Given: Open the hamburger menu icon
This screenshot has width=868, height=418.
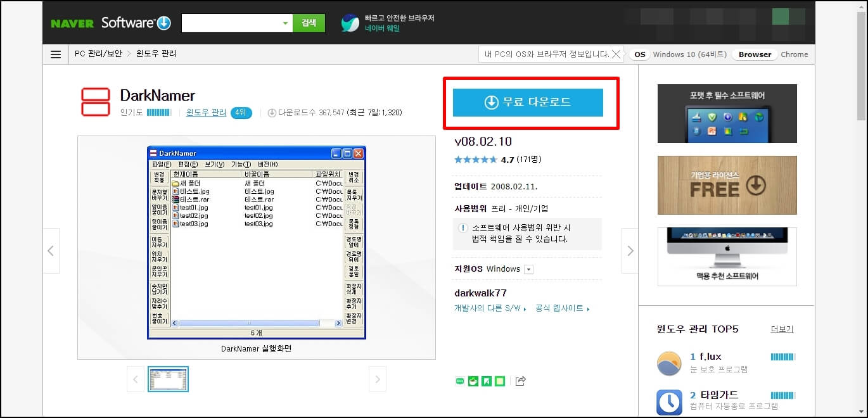Looking at the screenshot, I should 56,54.
